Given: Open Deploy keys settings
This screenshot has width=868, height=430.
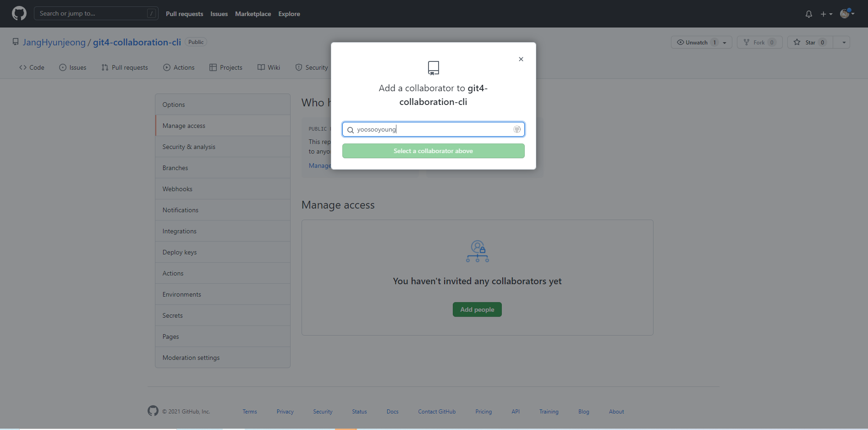Looking at the screenshot, I should tap(223, 252).
